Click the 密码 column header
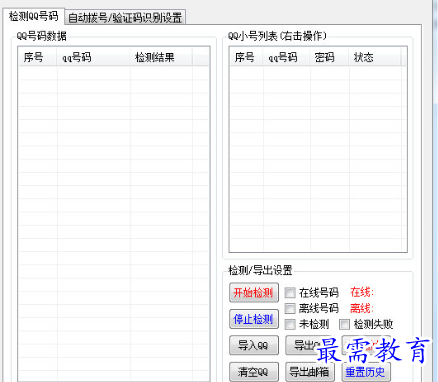This screenshot has width=438, height=382. pos(330,57)
